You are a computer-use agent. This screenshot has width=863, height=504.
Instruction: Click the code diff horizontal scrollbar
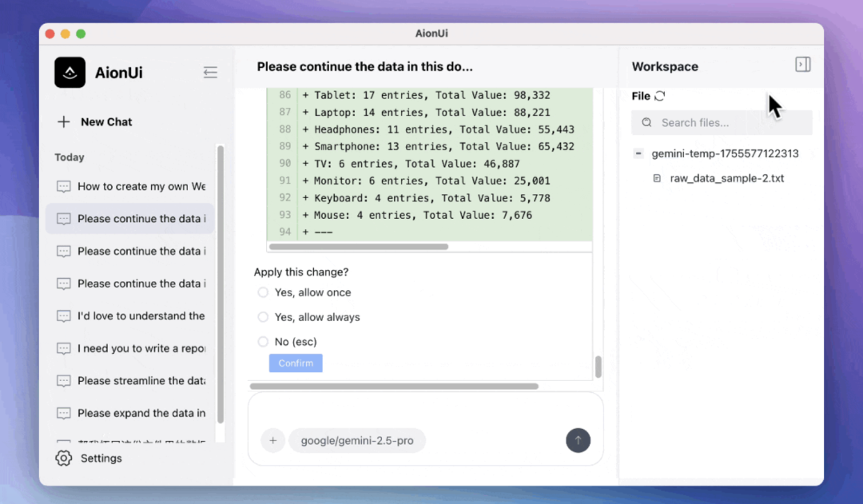pyautogui.click(x=359, y=247)
